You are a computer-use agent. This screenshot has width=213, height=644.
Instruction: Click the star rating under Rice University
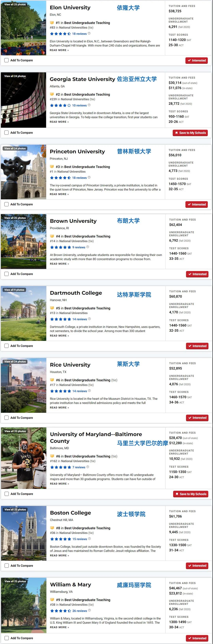tap(60, 391)
